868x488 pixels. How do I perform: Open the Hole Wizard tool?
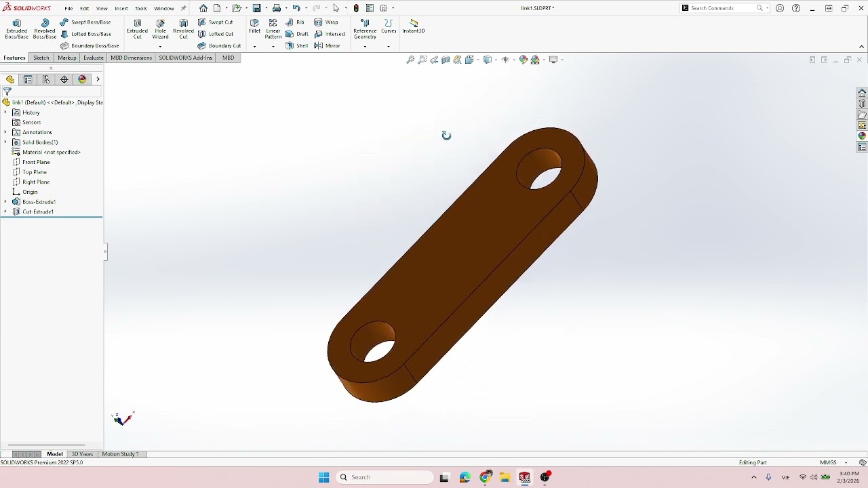coord(160,28)
